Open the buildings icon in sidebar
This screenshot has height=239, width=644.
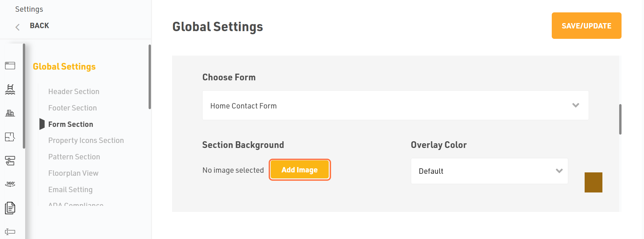[x=10, y=113]
